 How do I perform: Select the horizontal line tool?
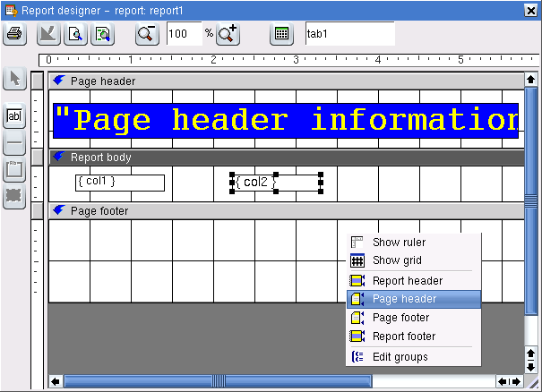[14, 143]
